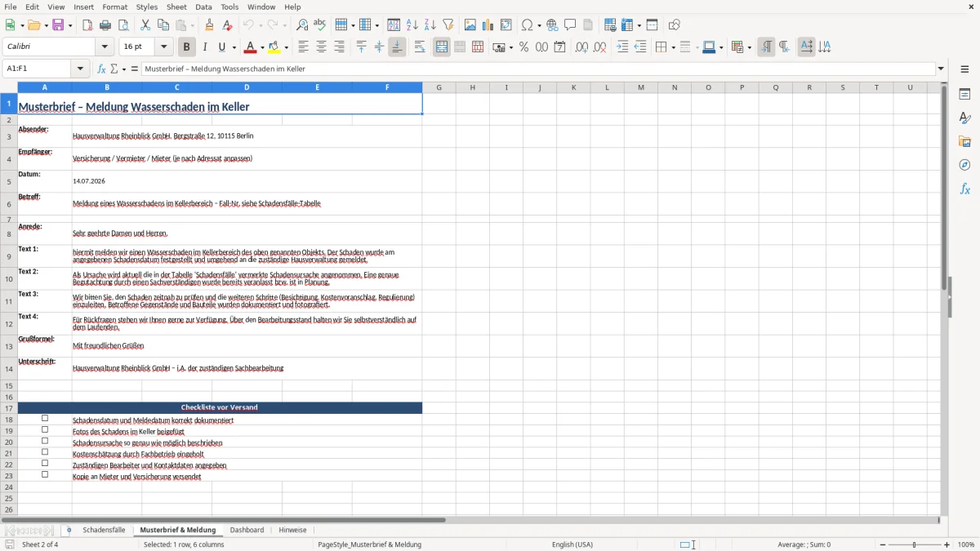Tick checkbox for Schadensdatum und Meldedatum
The width and height of the screenshot is (980, 551).
point(45,418)
